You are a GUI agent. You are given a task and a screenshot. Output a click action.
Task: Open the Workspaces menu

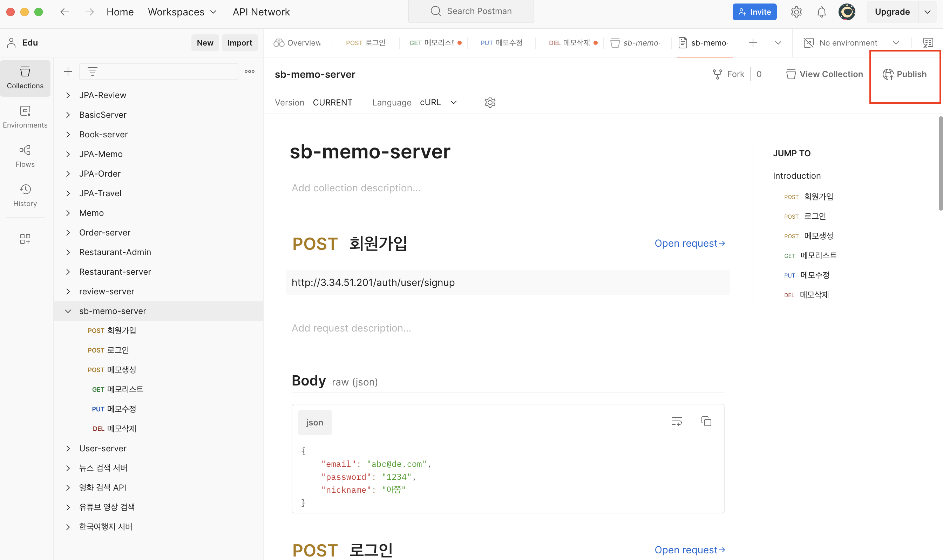[182, 12]
